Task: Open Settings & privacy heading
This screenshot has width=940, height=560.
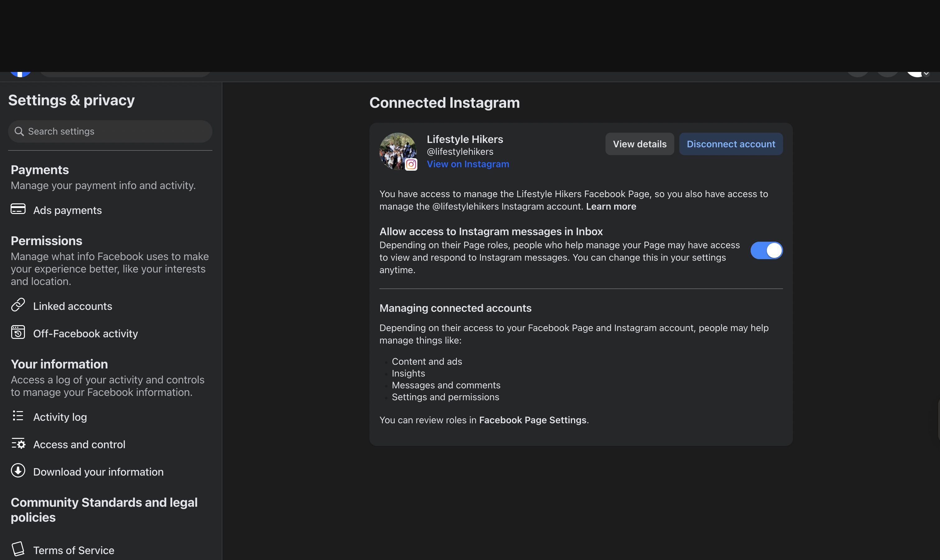Action: coord(71,100)
